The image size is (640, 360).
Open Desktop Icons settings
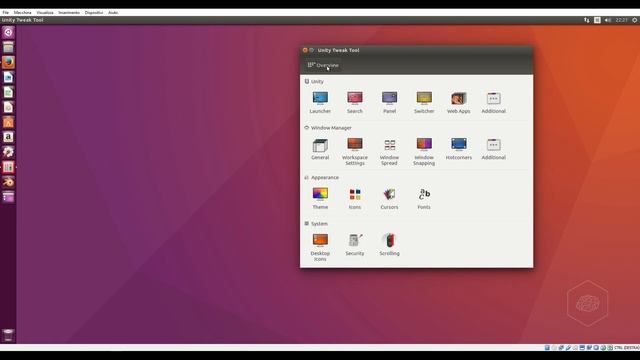pos(320,247)
